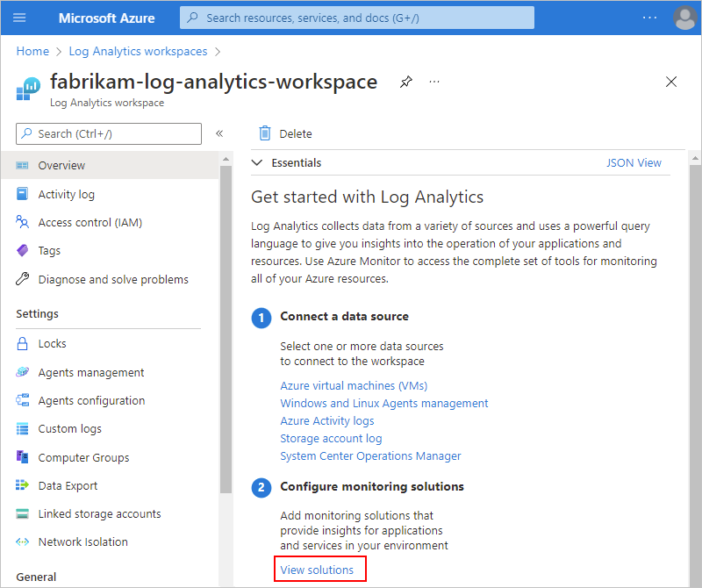The height and width of the screenshot is (588, 702).
Task: Open JSON View of Essentials
Action: point(634,162)
